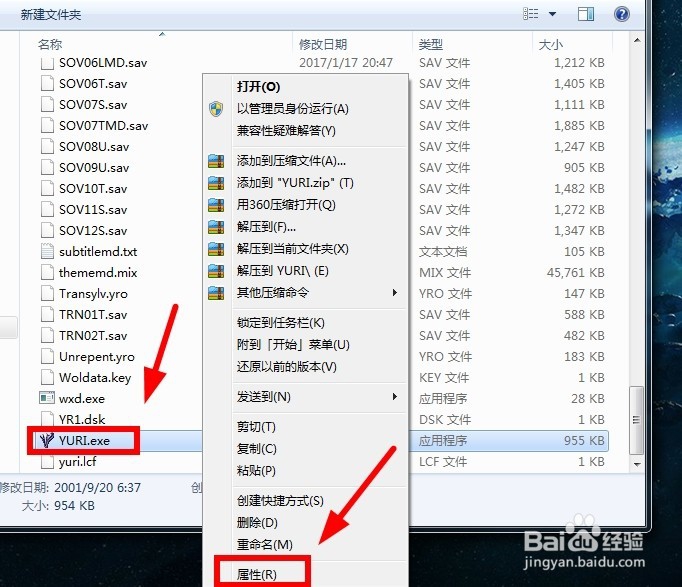This screenshot has height=587, width=682.
Task: Click the change view icon in toolbar
Action: pyautogui.click(x=530, y=14)
